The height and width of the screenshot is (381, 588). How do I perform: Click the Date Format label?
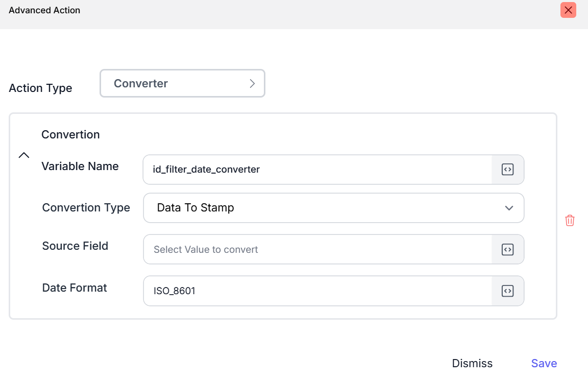75,288
